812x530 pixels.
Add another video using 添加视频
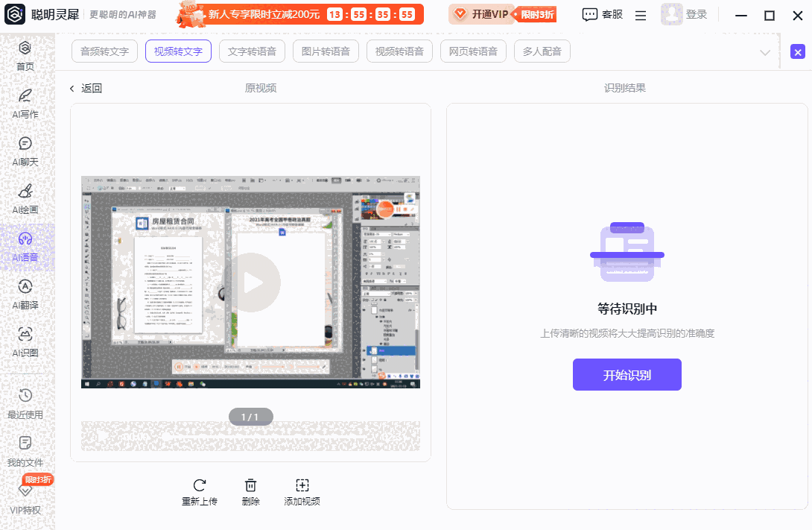(302, 491)
